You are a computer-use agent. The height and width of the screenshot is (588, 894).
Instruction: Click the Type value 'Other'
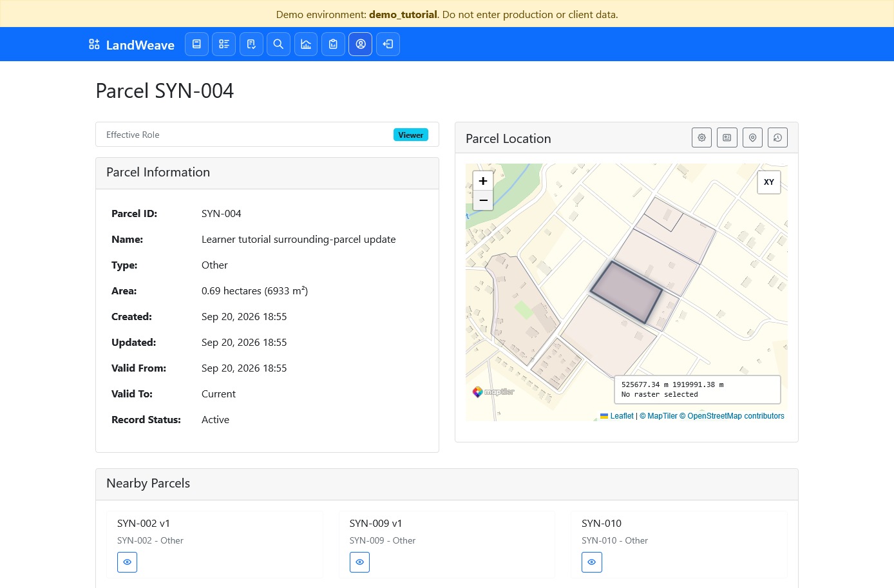[214, 265]
